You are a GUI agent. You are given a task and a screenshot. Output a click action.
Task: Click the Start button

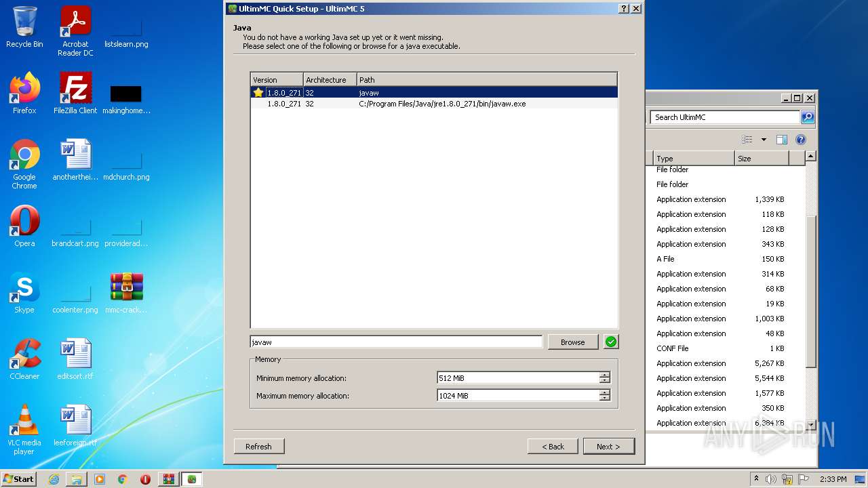(19, 479)
